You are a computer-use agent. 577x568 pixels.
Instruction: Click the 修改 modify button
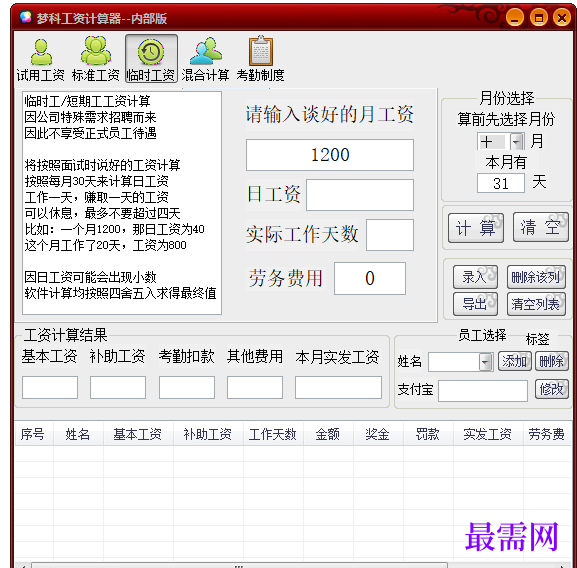pyautogui.click(x=552, y=389)
